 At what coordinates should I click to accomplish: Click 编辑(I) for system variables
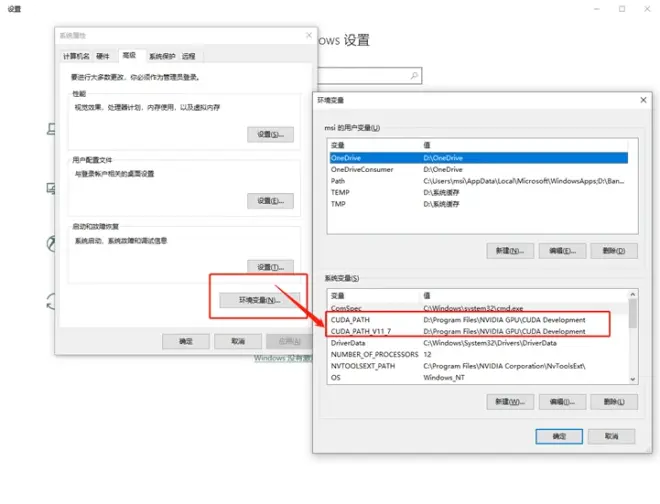click(x=562, y=402)
